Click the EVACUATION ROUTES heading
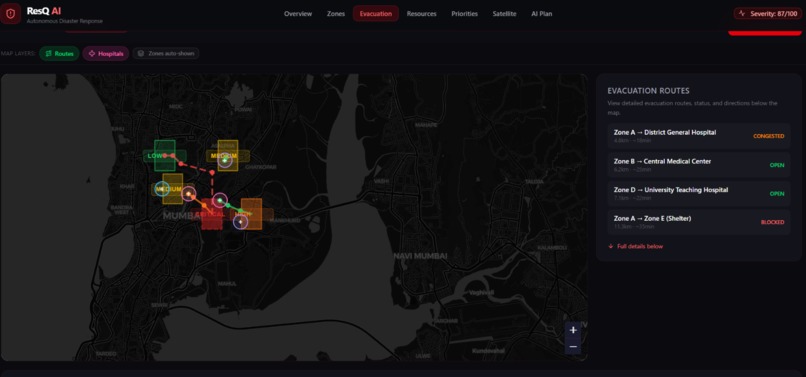 (x=648, y=91)
